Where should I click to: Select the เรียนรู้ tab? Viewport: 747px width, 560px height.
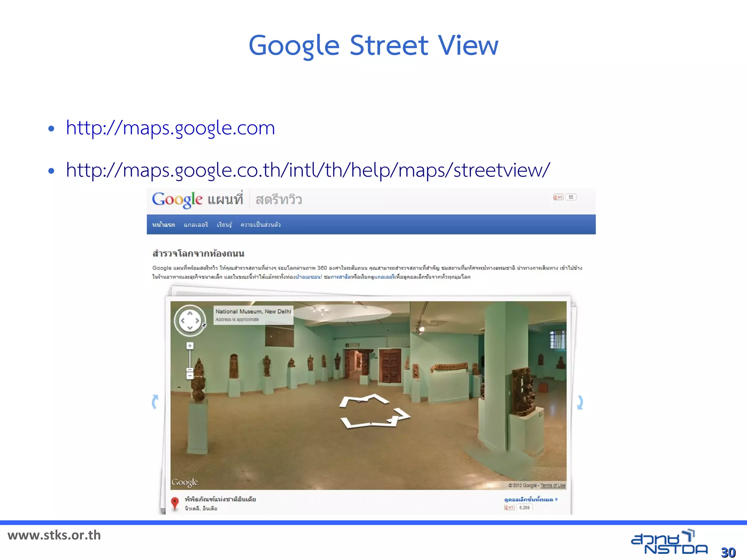click(224, 225)
